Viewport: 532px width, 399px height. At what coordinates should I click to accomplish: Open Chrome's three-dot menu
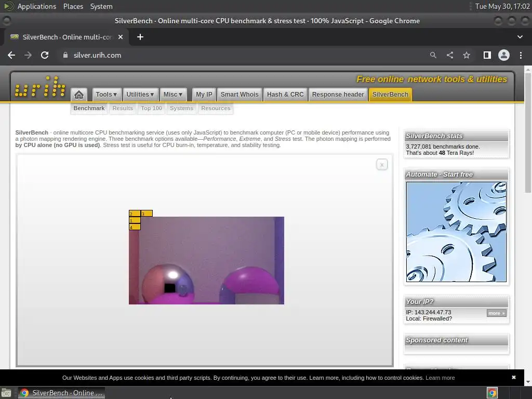[x=521, y=55]
